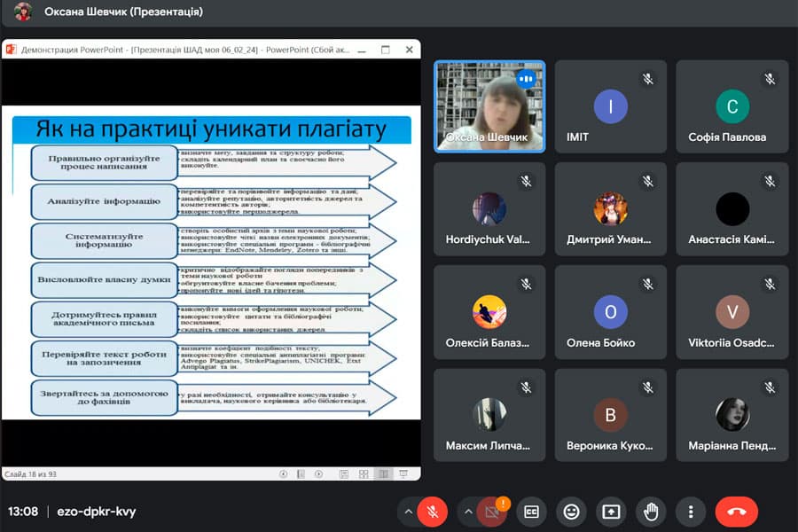Open the three-dot more options menu
798x532 pixels.
[691, 512]
